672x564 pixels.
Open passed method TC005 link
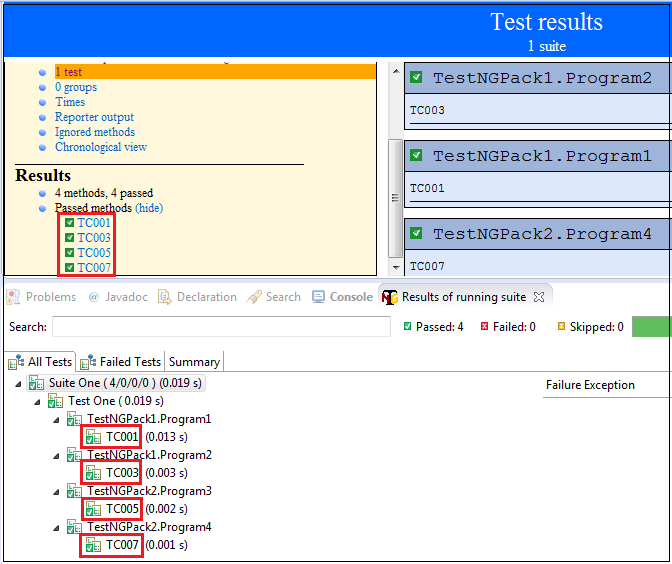point(94,253)
